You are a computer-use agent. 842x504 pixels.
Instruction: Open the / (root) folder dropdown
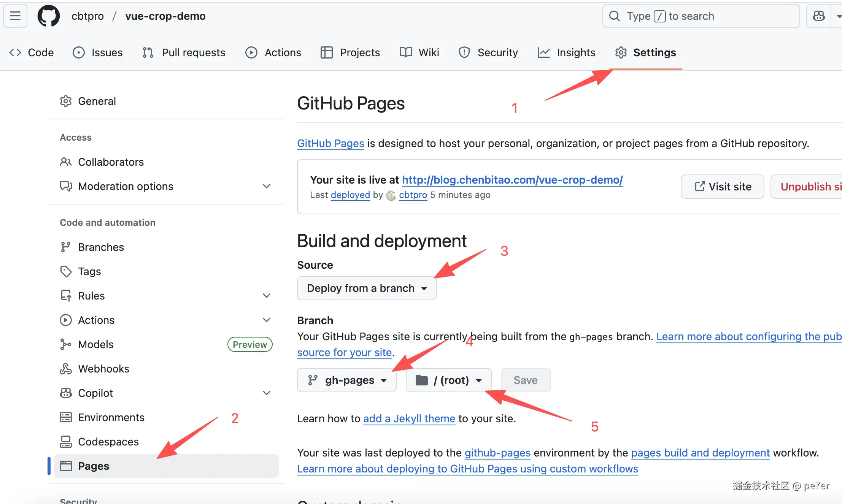pyautogui.click(x=448, y=380)
